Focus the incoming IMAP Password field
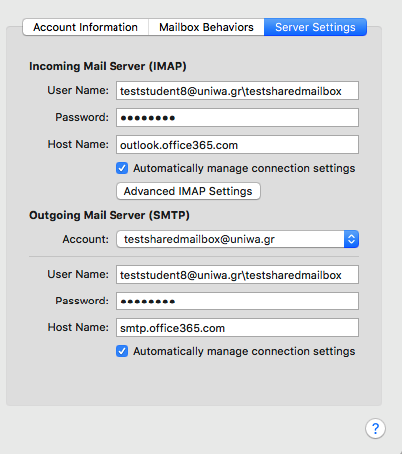 pyautogui.click(x=237, y=117)
